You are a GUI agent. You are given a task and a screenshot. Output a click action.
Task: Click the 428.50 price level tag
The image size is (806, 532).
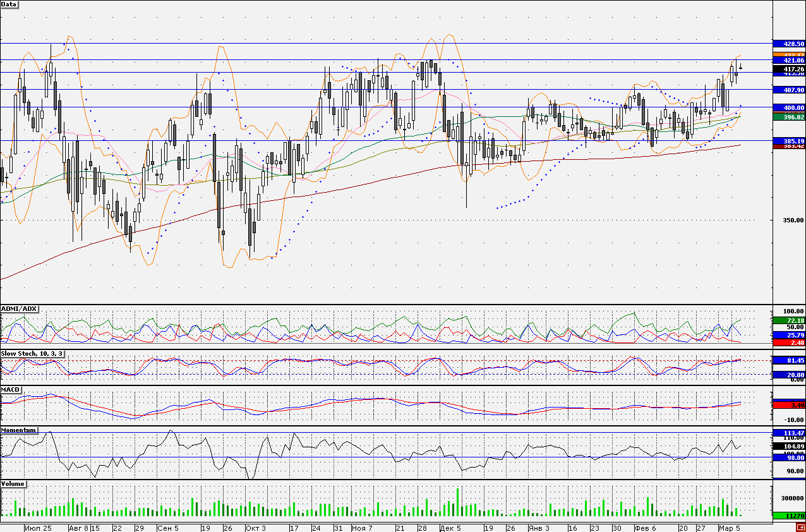790,44
